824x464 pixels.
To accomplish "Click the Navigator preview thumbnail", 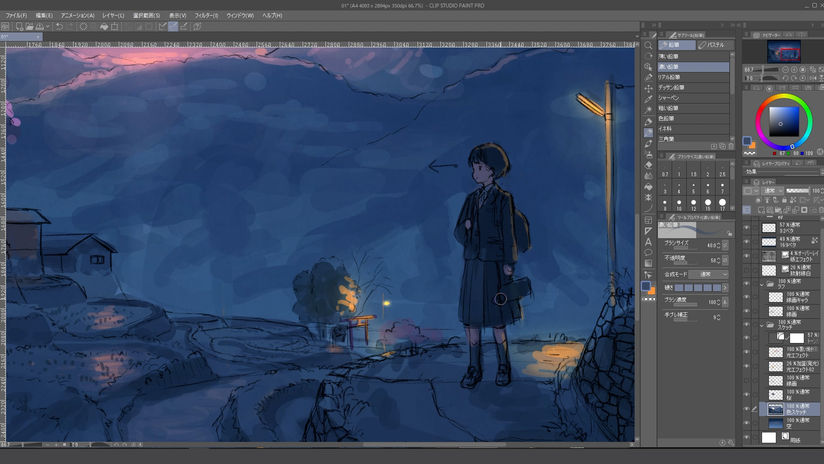I will [x=784, y=51].
